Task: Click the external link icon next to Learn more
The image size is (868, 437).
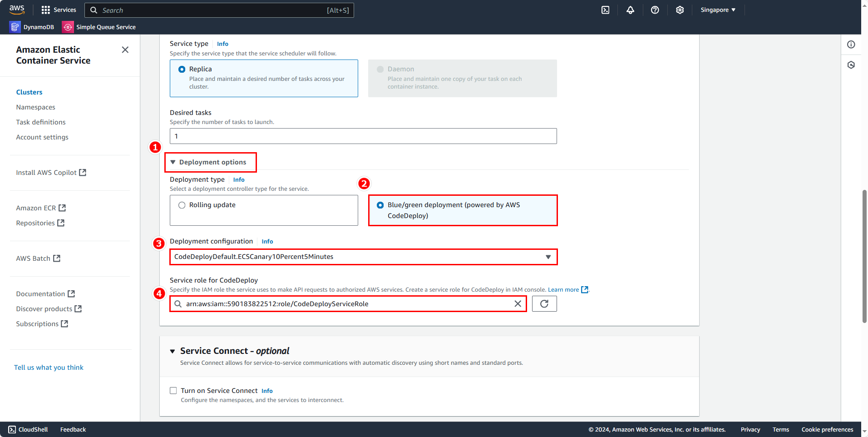Action: [x=585, y=289]
